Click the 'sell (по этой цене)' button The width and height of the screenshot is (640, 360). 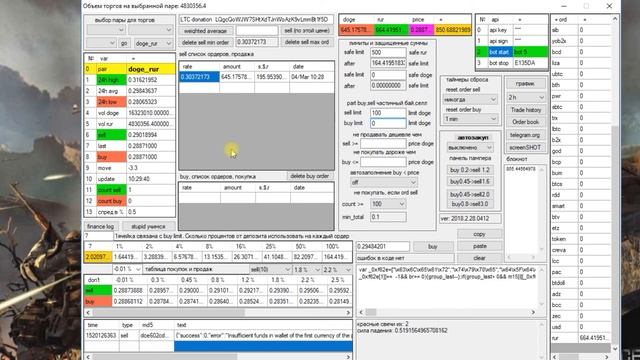coord(307,31)
